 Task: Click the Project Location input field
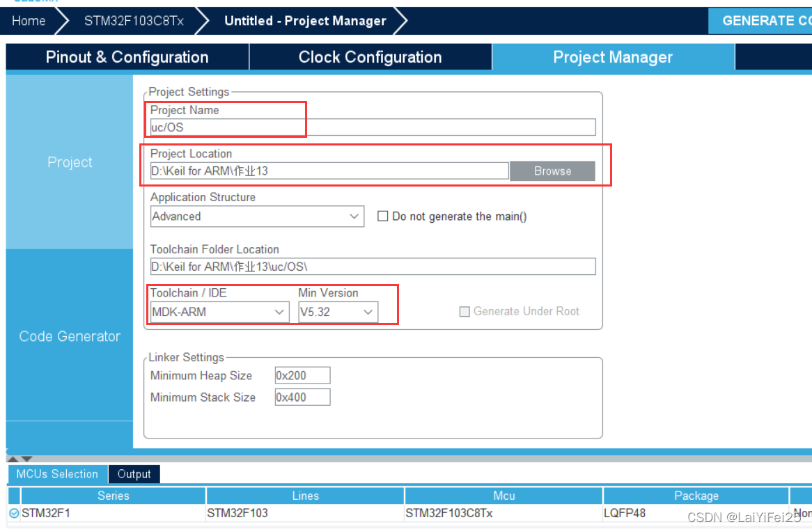pos(329,171)
